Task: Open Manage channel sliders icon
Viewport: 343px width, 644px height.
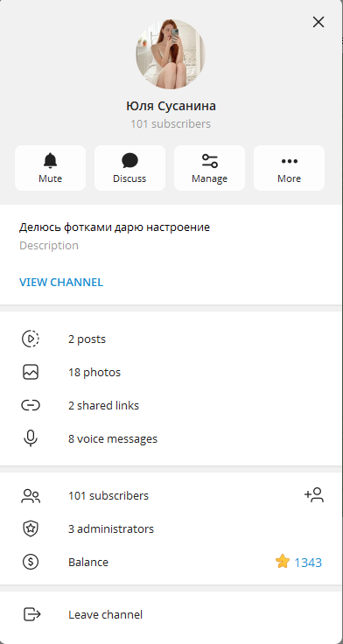Action: [x=209, y=168]
